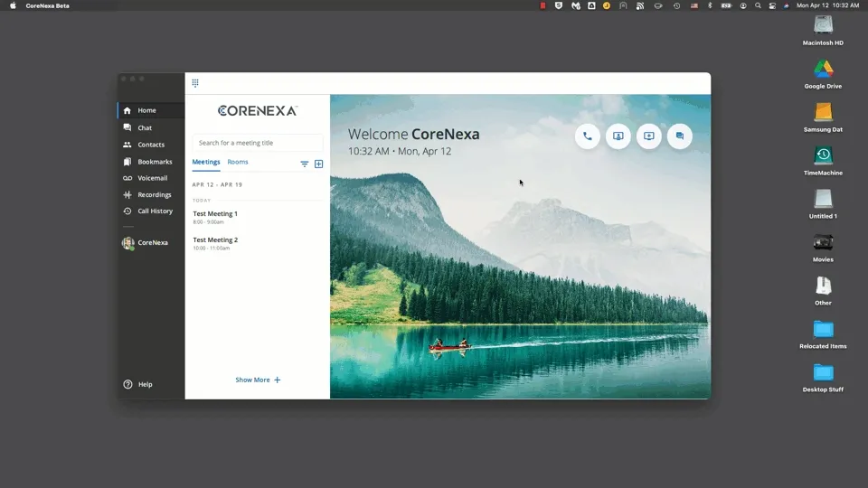
Task: Click the Malwarebytes menu bar icon
Action: (576, 5)
